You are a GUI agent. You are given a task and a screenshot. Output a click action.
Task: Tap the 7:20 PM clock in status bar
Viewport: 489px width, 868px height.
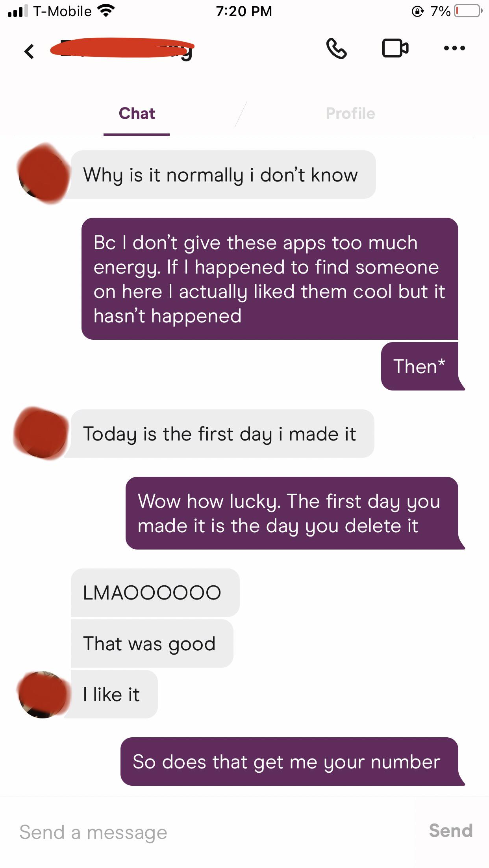click(244, 11)
